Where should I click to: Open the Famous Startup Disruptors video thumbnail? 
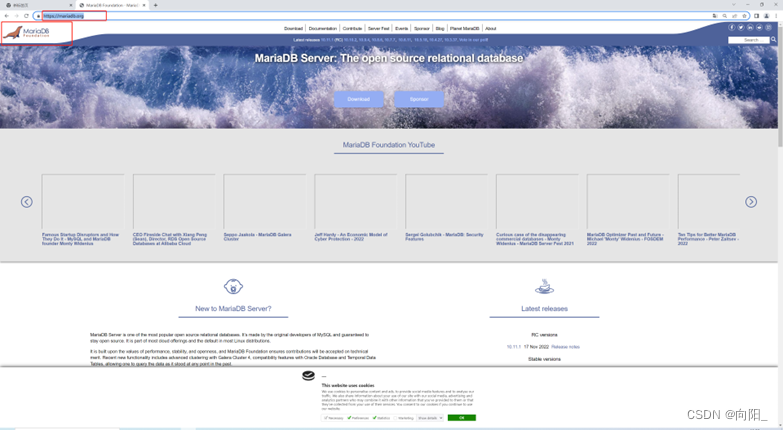point(83,202)
